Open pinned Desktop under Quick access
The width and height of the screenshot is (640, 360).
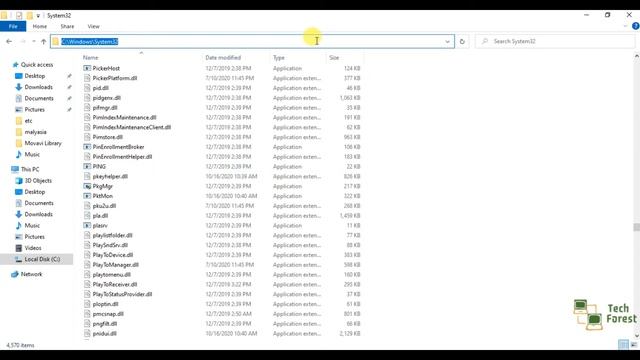[35, 76]
